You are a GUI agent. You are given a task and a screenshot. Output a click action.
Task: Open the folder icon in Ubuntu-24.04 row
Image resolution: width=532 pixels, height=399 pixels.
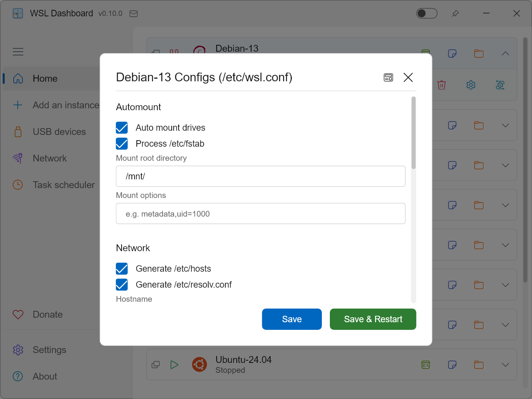tap(479, 365)
